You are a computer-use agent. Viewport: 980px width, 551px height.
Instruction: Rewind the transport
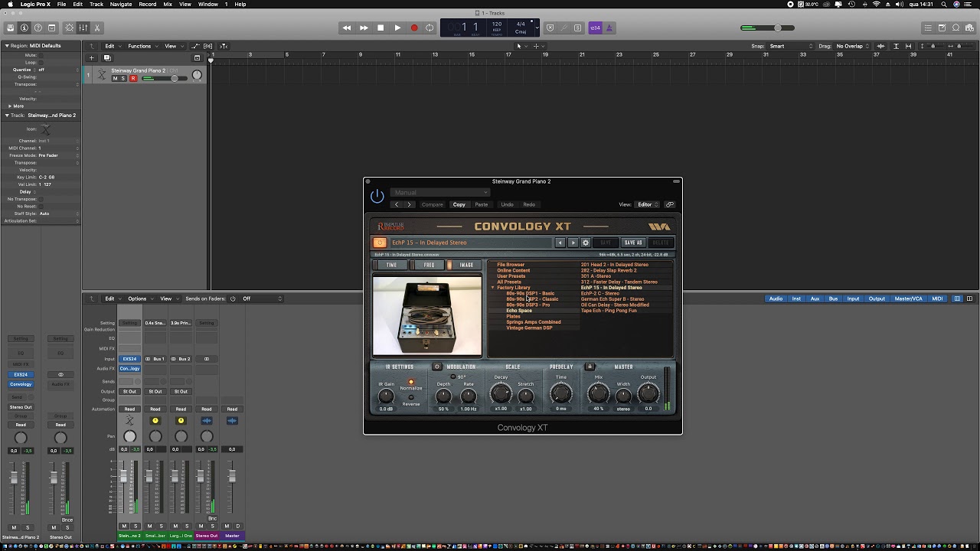tap(347, 28)
